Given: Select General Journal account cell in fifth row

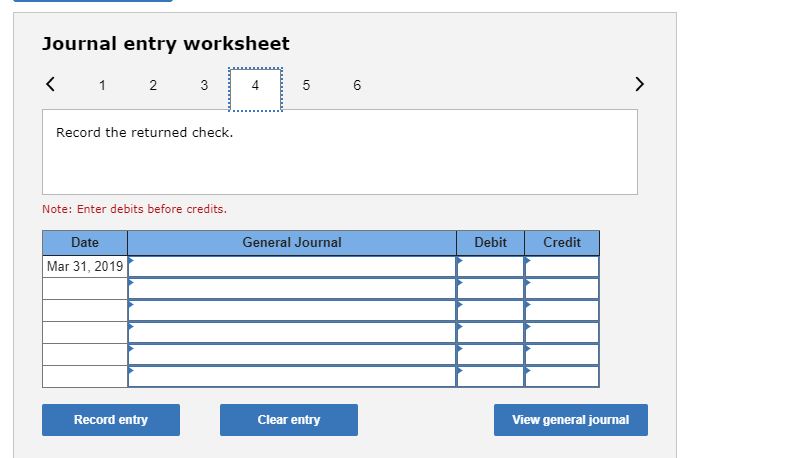Looking at the screenshot, I should coord(292,355).
